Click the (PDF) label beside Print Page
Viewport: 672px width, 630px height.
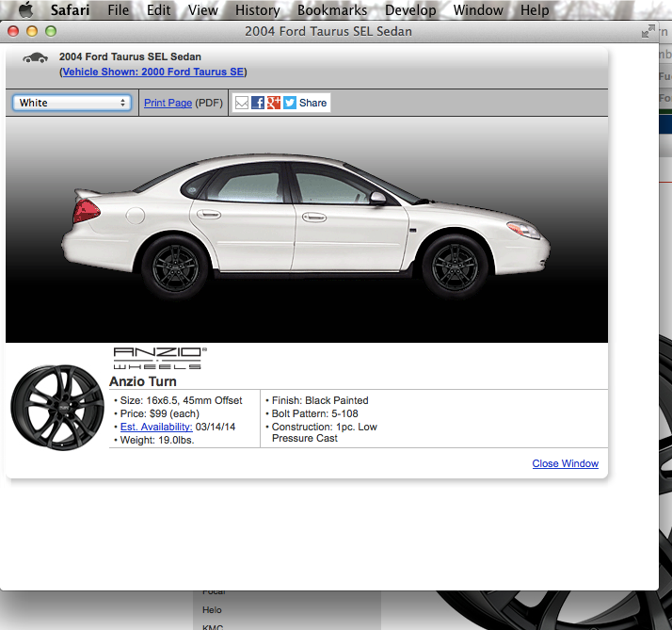(209, 103)
